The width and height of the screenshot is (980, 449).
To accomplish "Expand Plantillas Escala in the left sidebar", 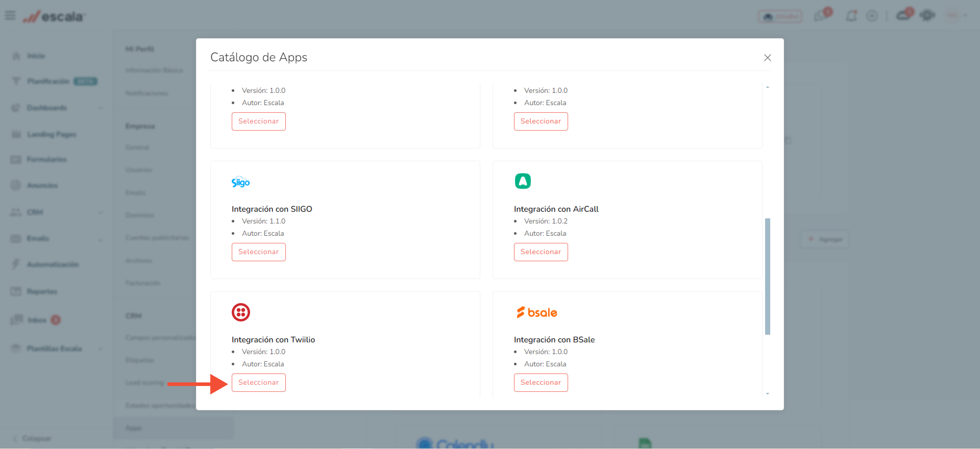I will tap(57, 349).
